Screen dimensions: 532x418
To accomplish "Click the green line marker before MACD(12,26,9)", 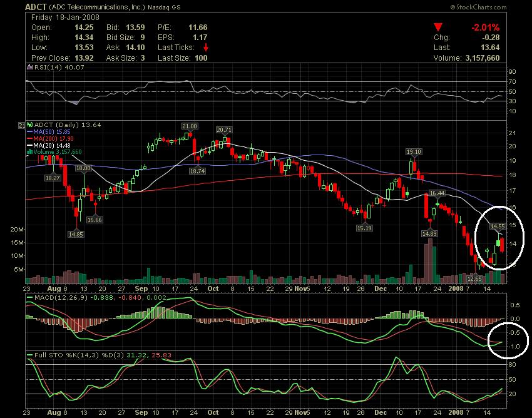I will point(30,298).
